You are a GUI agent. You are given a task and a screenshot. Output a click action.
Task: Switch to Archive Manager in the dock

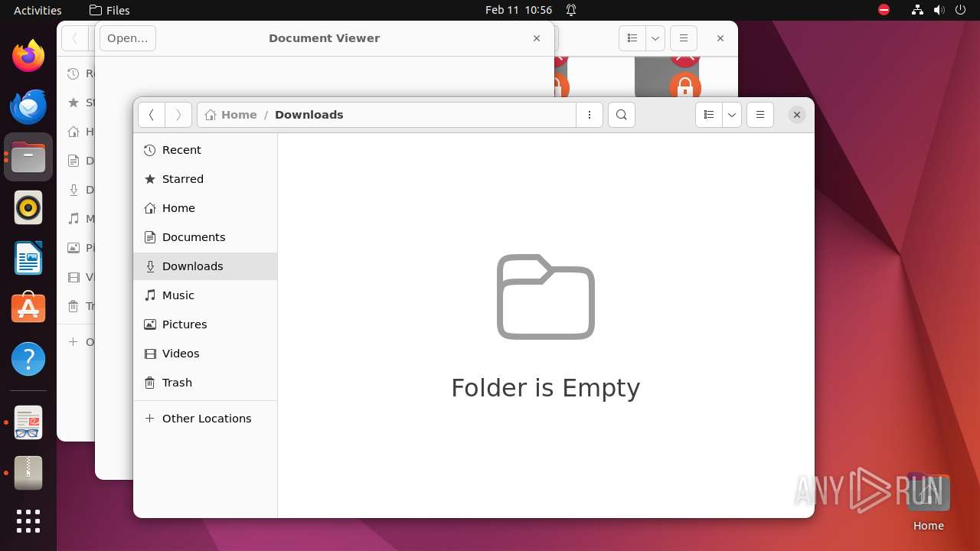[28, 473]
